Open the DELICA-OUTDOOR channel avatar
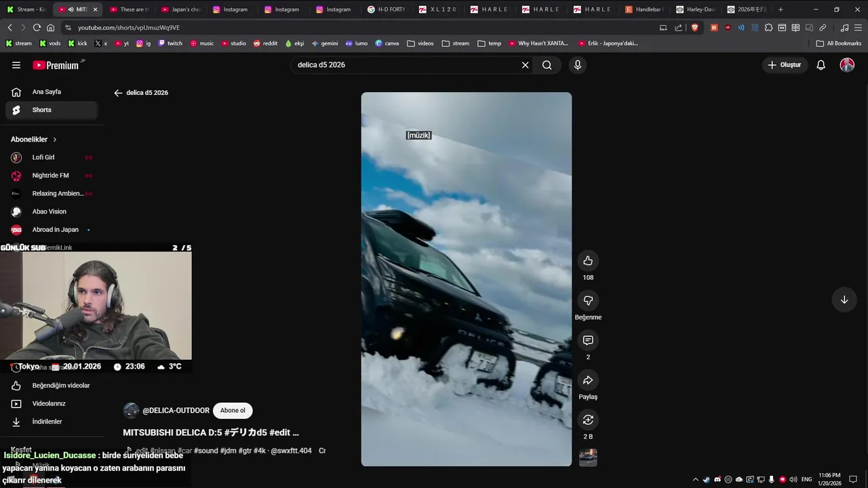 131,411
